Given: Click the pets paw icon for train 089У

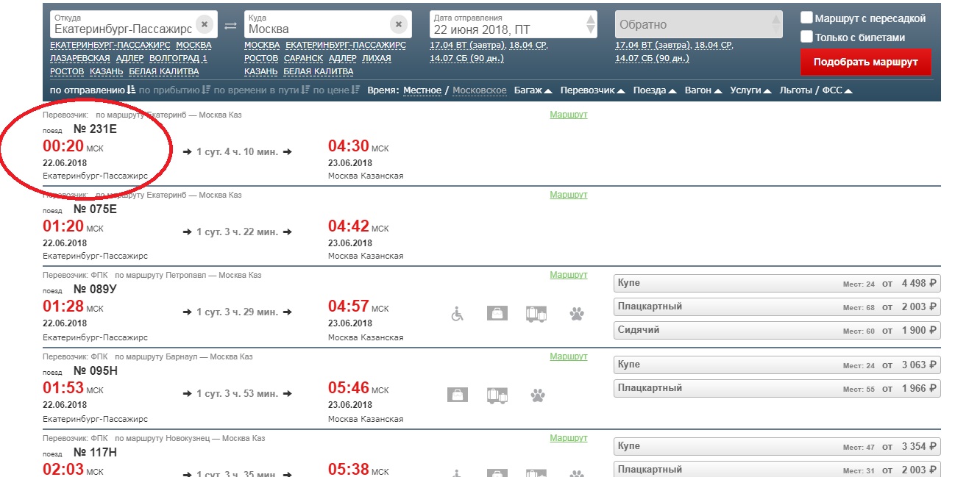Looking at the screenshot, I should point(577,314).
